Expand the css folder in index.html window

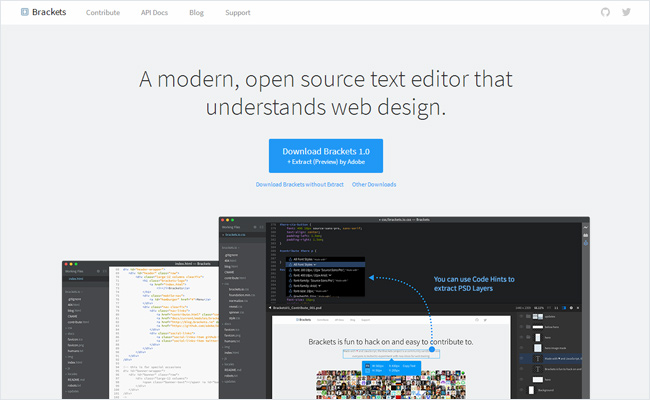69,328
